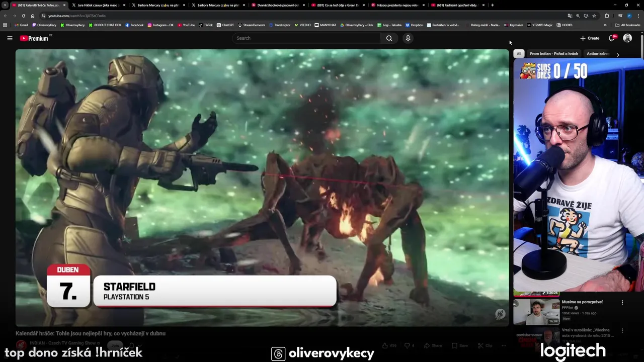Open the Instagram - OK bookmark
Viewport: 644px width, 362px height.
160,25
